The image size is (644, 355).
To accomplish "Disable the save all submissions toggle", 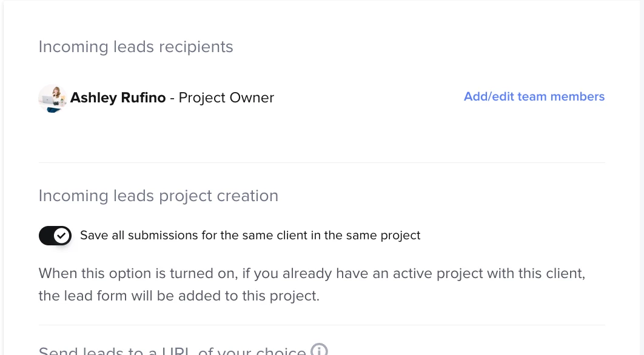I will click(55, 236).
